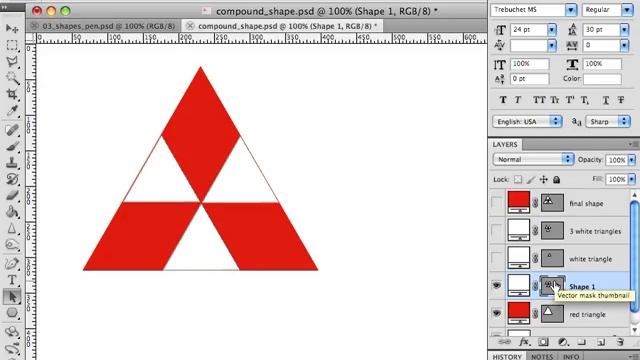Select the Pen tool

[x=12, y=264]
